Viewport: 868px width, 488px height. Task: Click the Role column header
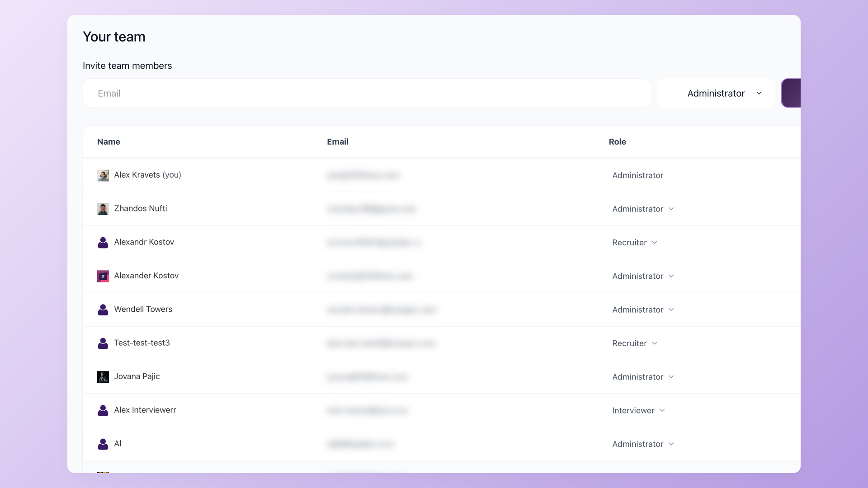pos(617,142)
